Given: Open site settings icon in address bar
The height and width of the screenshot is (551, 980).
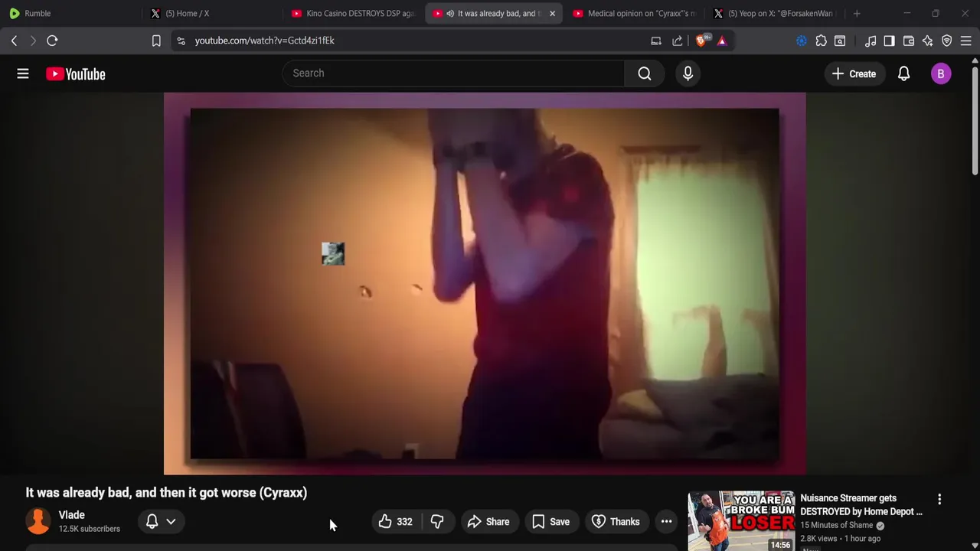Looking at the screenshot, I should pos(181,41).
